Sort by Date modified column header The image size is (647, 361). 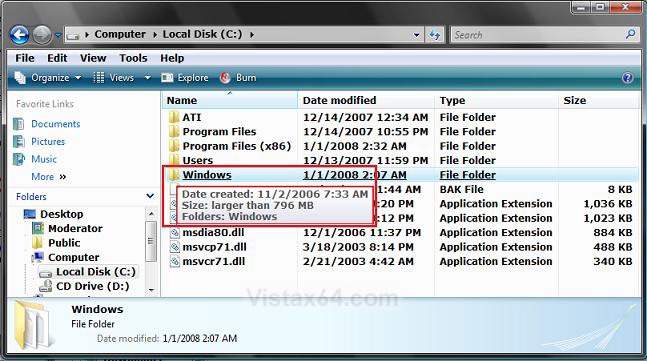366,100
